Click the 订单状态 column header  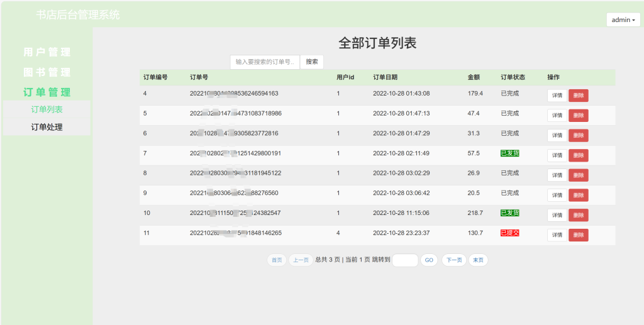(x=513, y=77)
